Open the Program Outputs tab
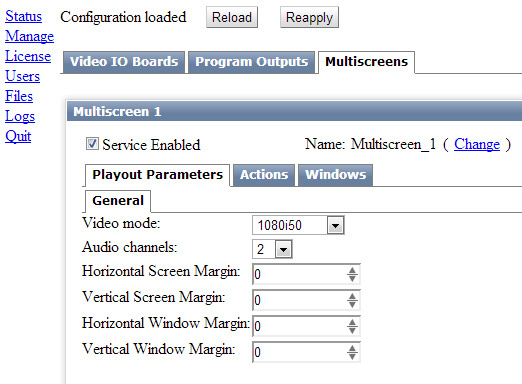 pyautogui.click(x=251, y=62)
